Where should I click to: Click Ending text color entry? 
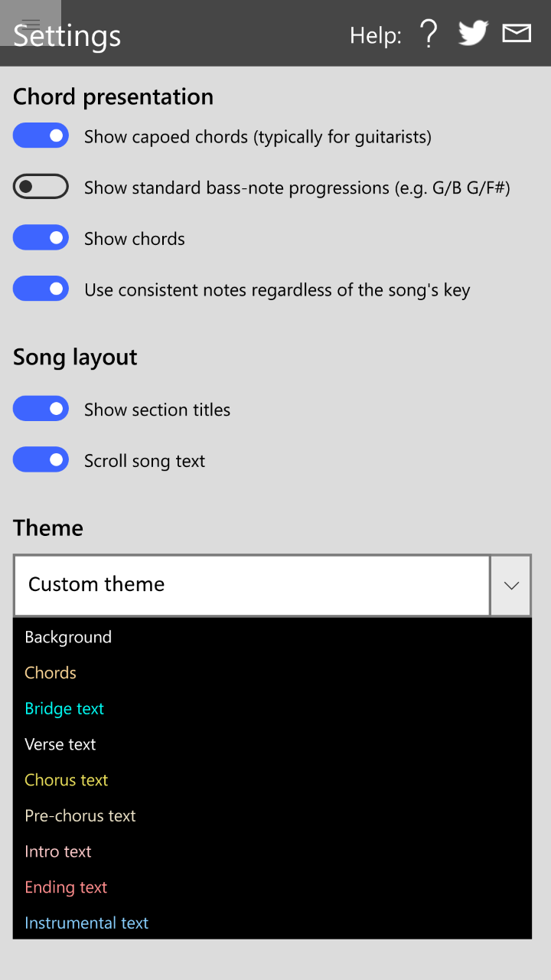66,887
